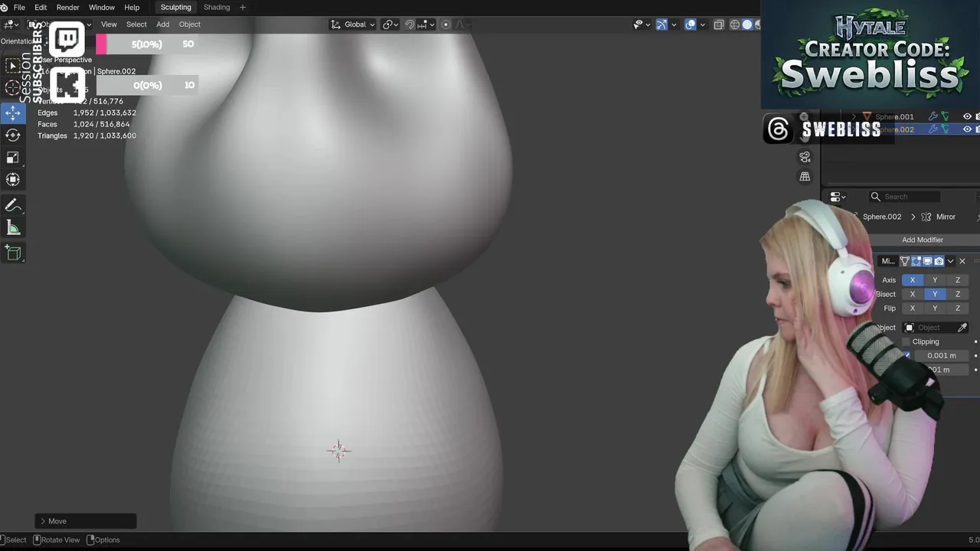The height and width of the screenshot is (551, 980).
Task: Enable mirror Axis Y
Action: 935,280
